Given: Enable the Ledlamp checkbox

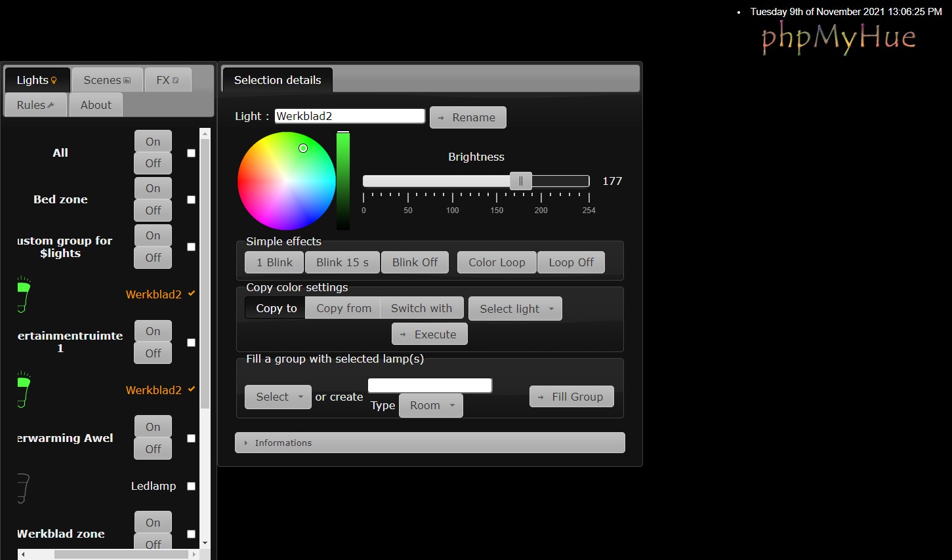Looking at the screenshot, I should (x=191, y=487).
